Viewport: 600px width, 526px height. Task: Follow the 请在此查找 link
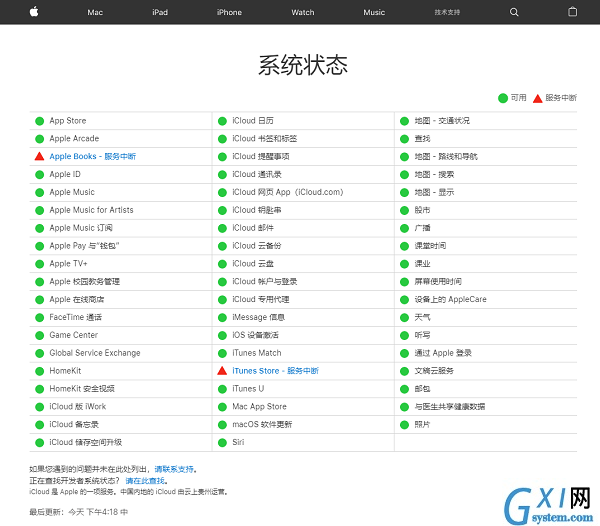[145, 480]
